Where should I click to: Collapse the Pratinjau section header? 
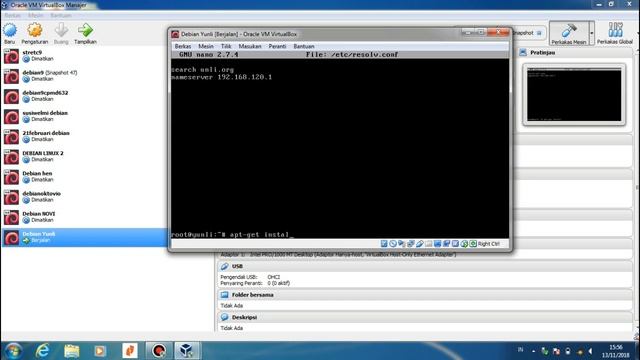pyautogui.click(x=576, y=53)
